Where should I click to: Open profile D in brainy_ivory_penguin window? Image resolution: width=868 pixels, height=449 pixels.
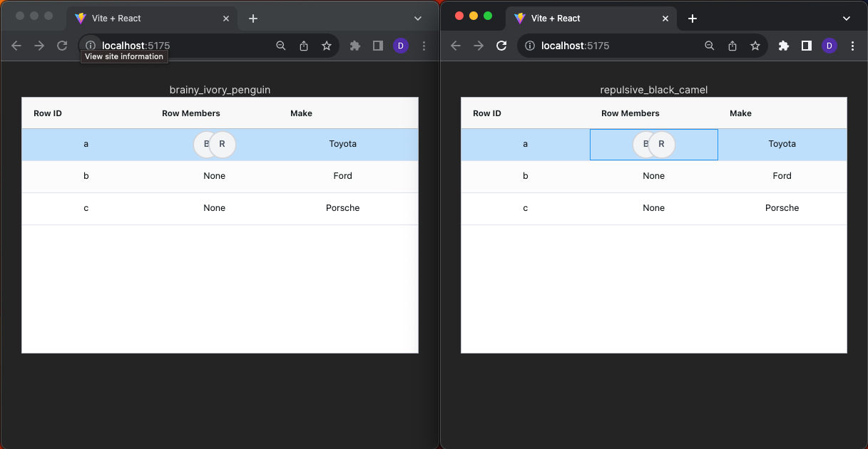click(401, 46)
